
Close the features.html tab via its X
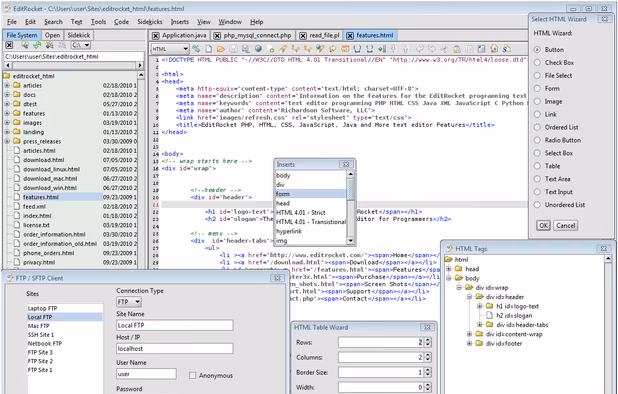click(x=350, y=36)
